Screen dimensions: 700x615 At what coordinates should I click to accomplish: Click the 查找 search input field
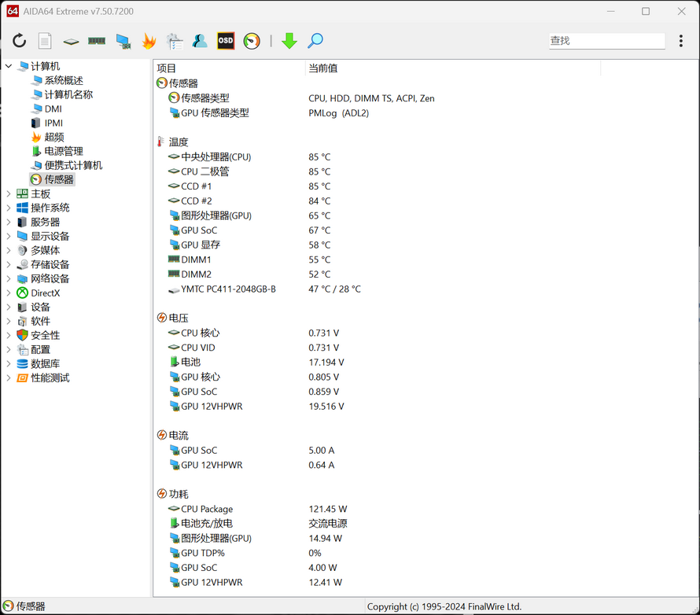tap(606, 41)
